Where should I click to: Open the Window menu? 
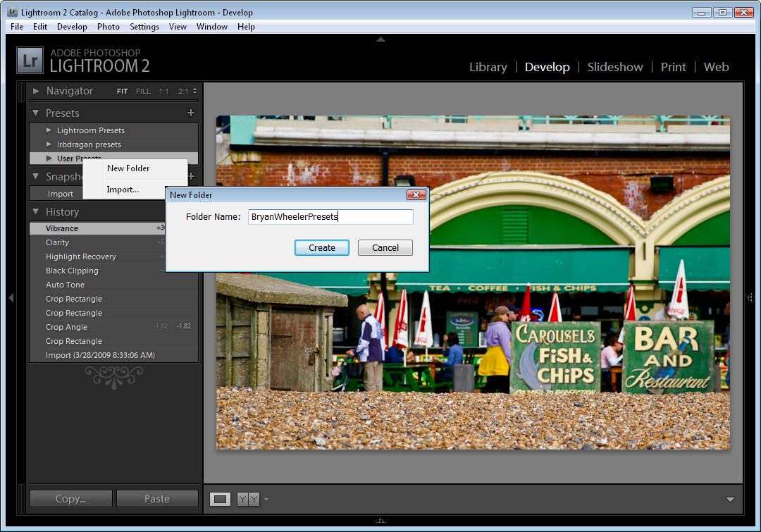click(211, 27)
